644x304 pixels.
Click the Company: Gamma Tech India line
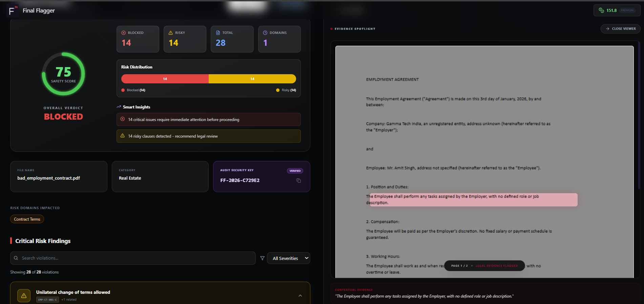click(458, 127)
